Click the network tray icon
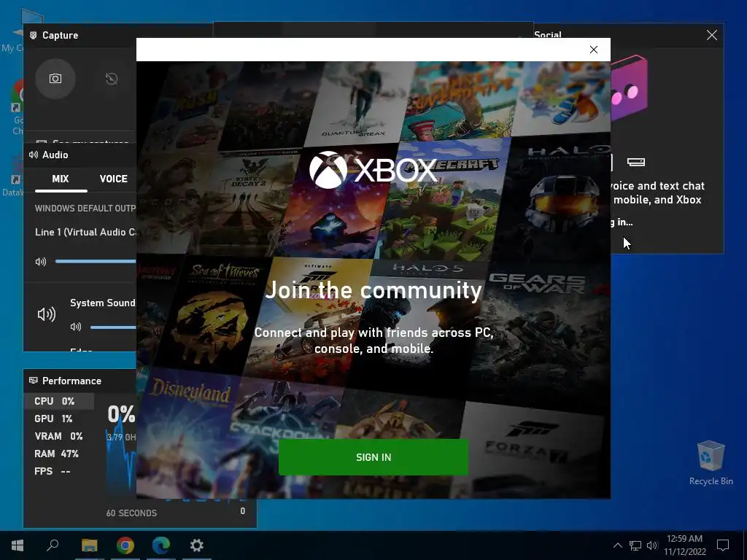747x560 pixels. pos(635,545)
